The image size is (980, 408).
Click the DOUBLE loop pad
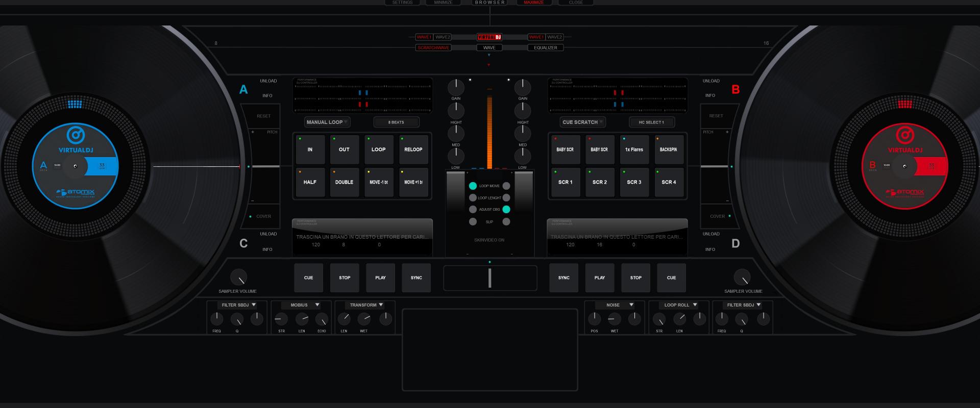click(x=344, y=182)
